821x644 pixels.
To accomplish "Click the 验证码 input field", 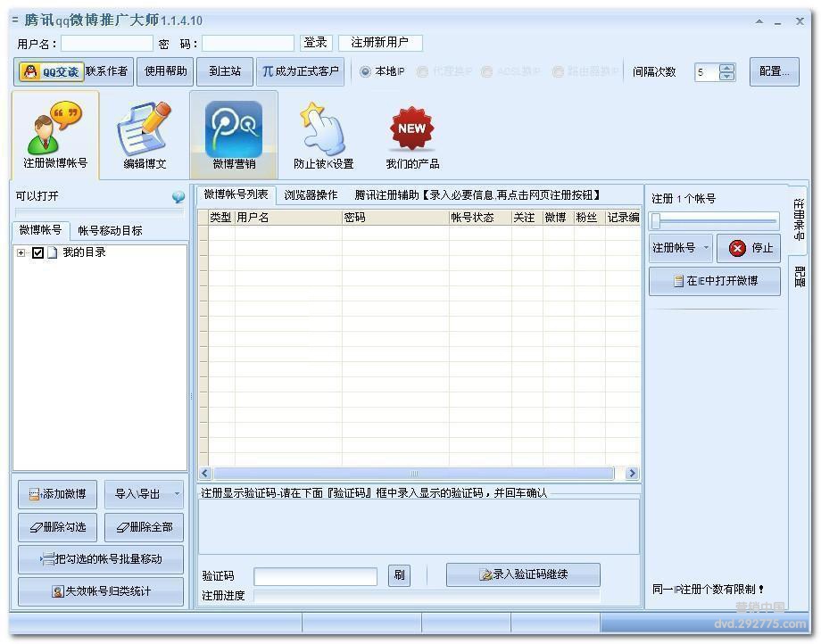I will (315, 576).
